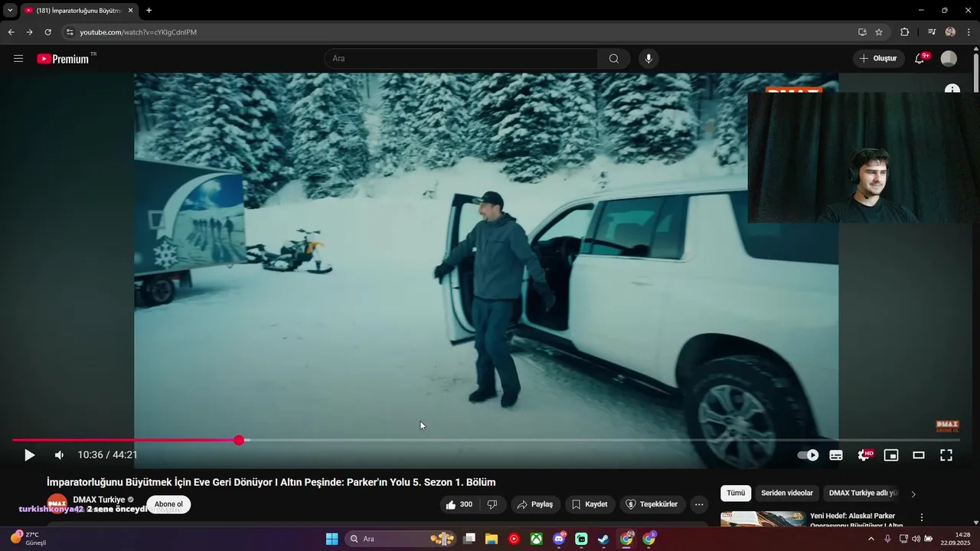Click the search magnifier button
This screenshot has height=551, width=980.
(614, 59)
